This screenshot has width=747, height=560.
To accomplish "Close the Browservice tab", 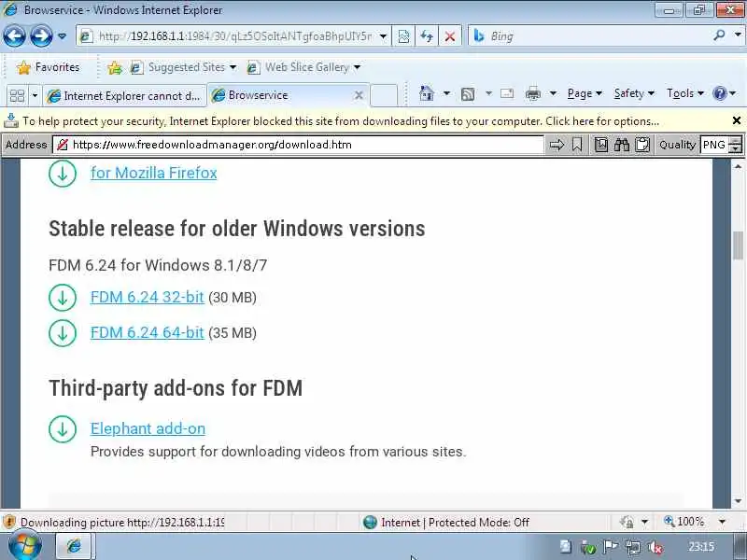I will 359,95.
